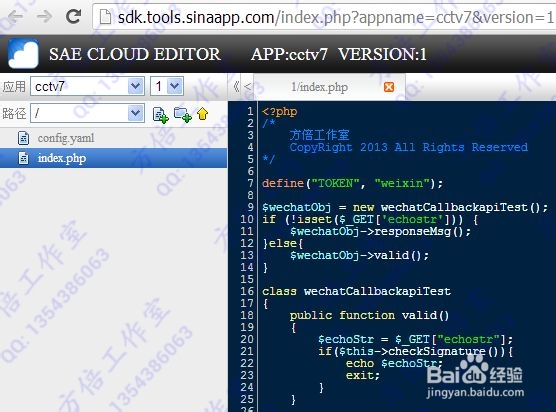Click the $wechatObj->valid() line
The image size is (556, 412).
pyautogui.click(x=359, y=255)
